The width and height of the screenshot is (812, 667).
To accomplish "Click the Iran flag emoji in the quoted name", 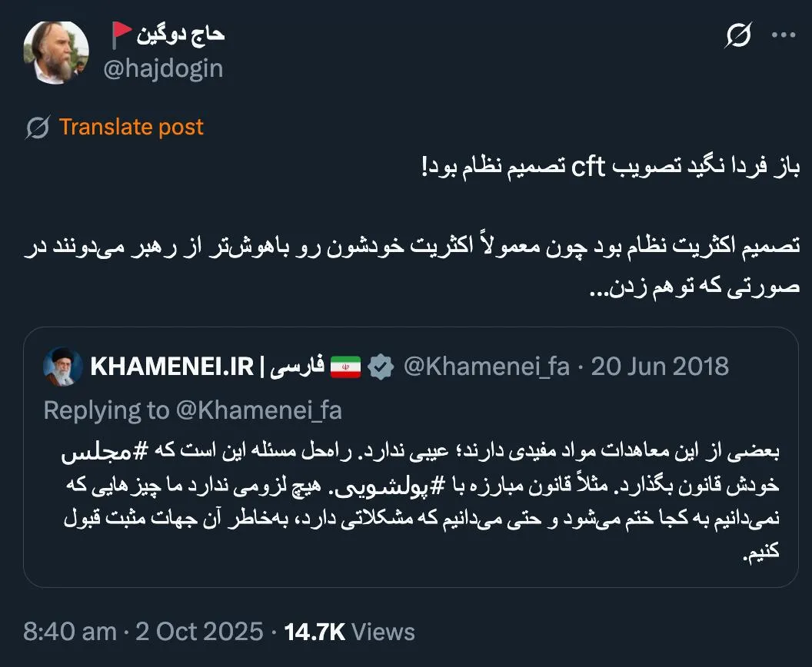I will pyautogui.click(x=346, y=367).
